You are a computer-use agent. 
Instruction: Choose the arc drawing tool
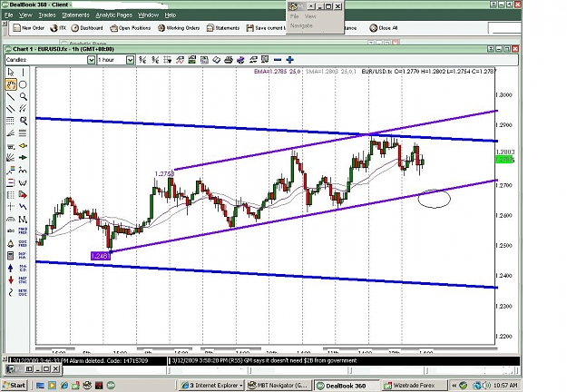coord(11,220)
